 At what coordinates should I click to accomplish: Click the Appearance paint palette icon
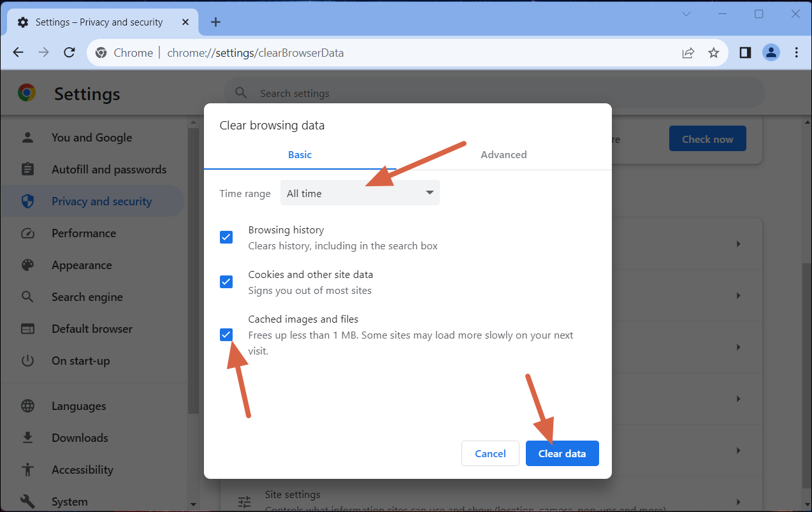(28, 265)
